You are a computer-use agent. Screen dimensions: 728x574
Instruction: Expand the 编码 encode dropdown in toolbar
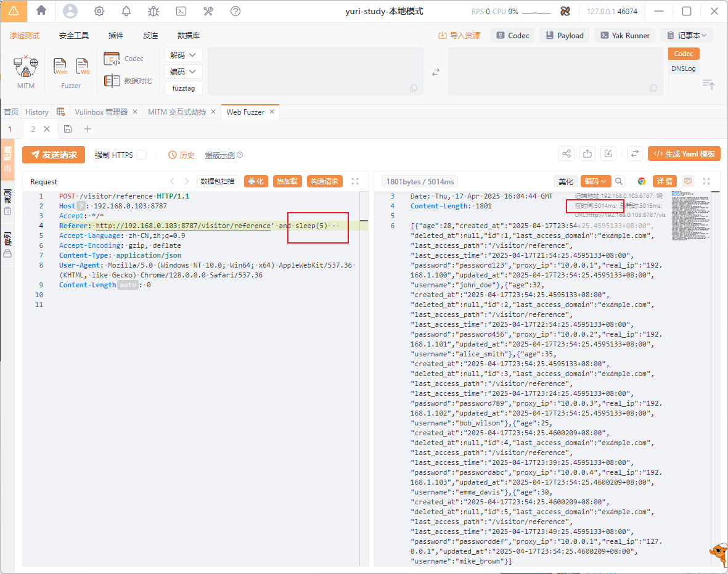[183, 72]
